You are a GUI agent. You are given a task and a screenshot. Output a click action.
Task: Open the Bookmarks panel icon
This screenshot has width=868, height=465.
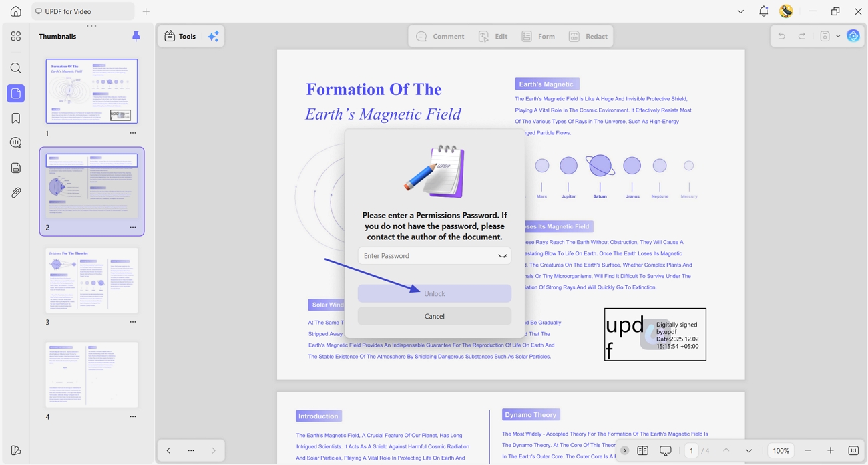(16, 118)
